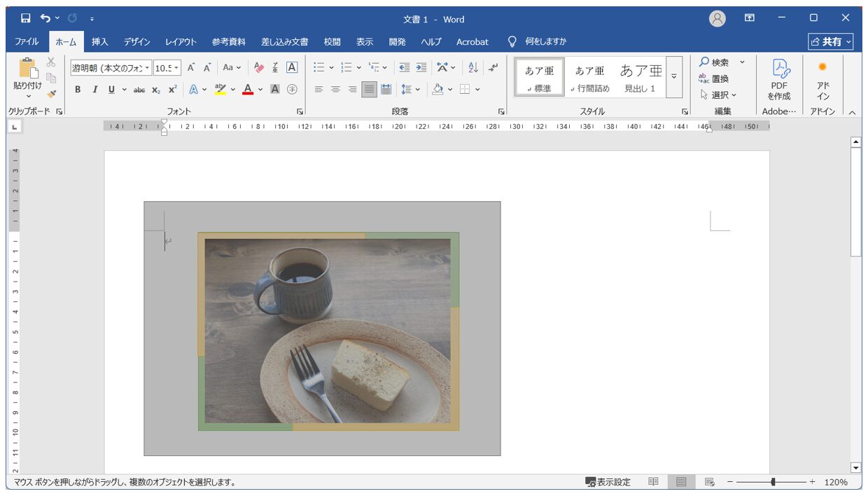
Task: Apply distributed alignment to text
Action: (x=386, y=89)
